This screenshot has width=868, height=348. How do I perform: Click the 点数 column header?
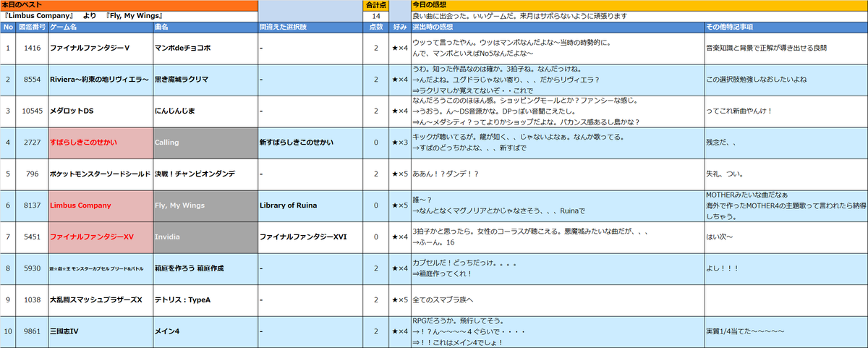click(x=376, y=27)
